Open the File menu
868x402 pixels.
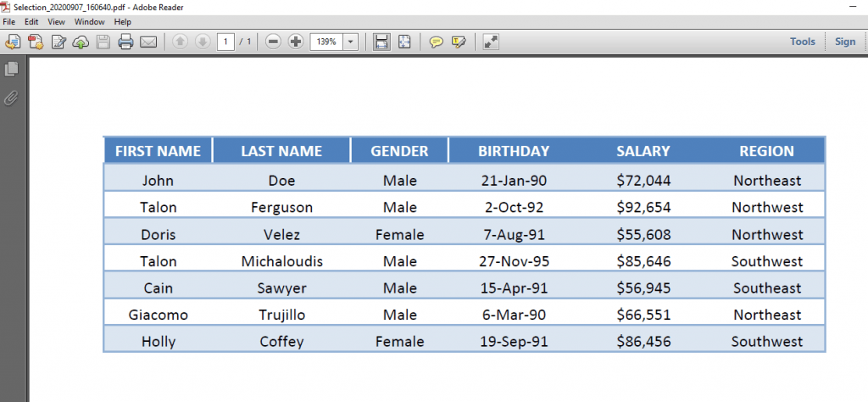click(9, 21)
